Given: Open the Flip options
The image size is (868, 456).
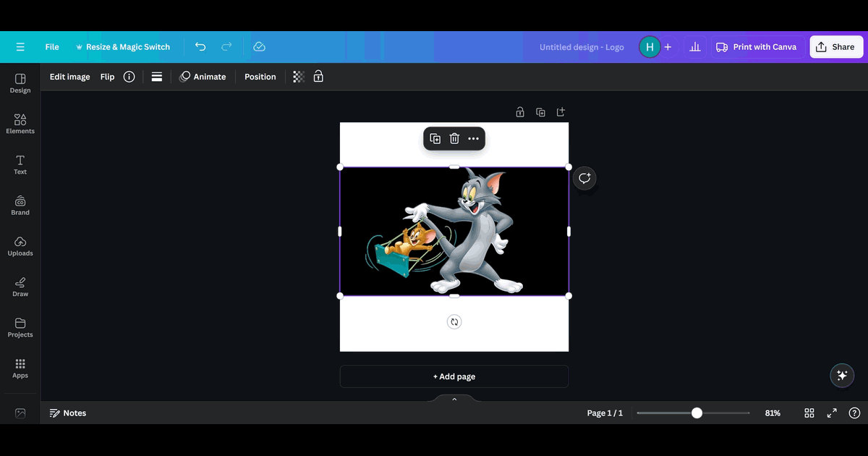Looking at the screenshot, I should [107, 77].
